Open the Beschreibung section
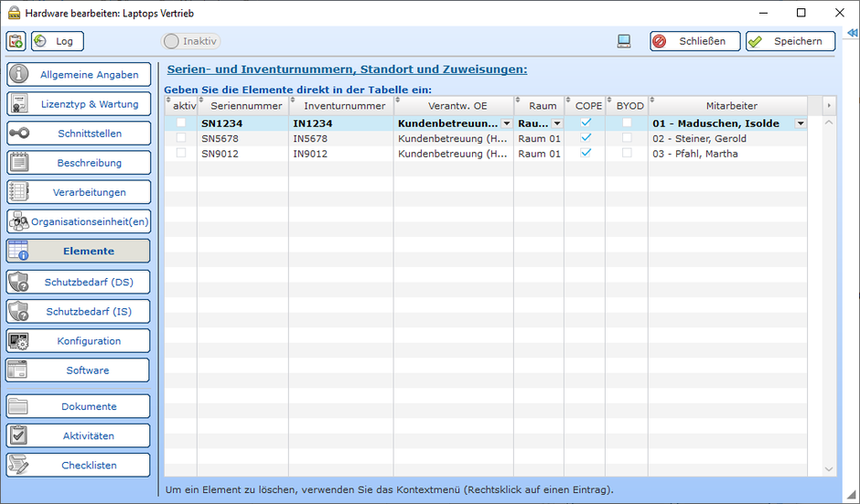Image resolution: width=860 pixels, height=504 pixels. point(79,162)
